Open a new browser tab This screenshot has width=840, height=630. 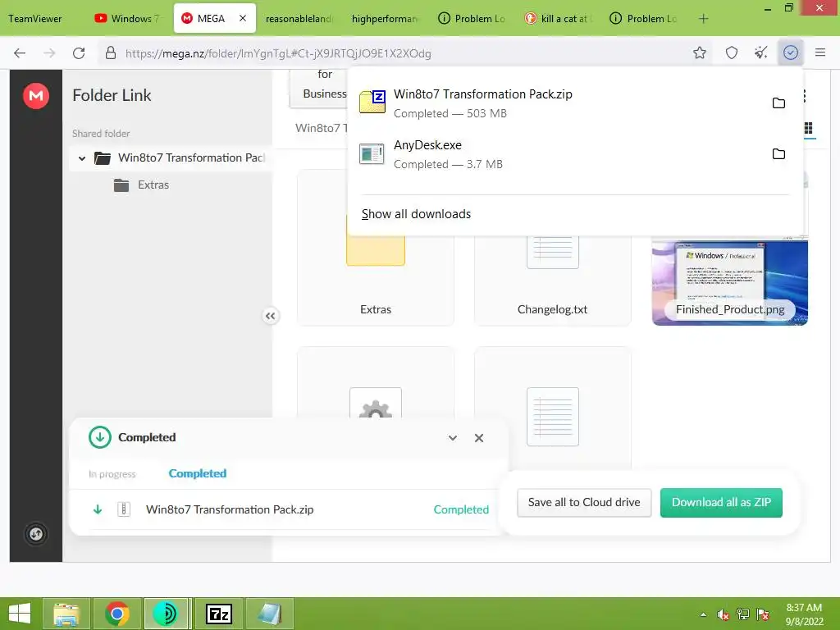pyautogui.click(x=703, y=19)
